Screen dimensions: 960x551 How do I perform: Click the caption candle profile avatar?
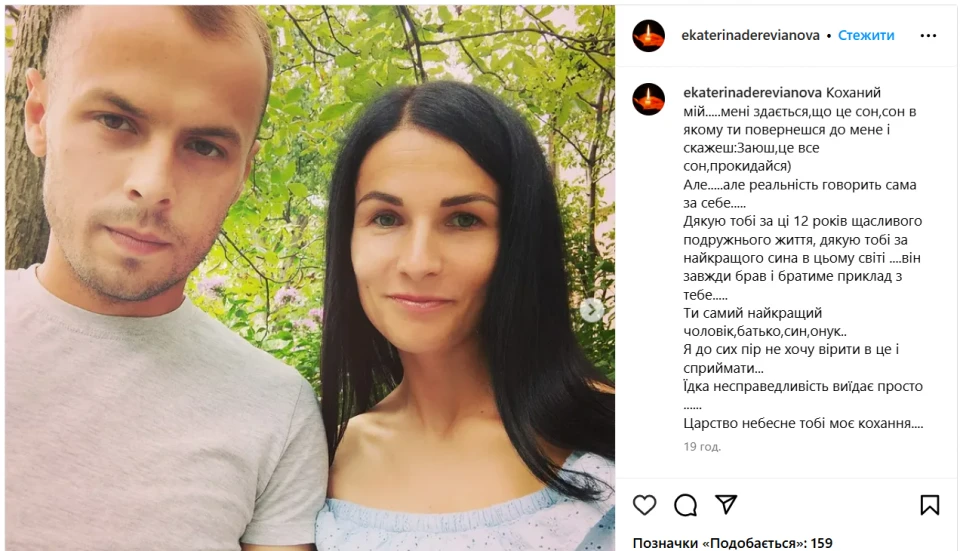pyautogui.click(x=648, y=99)
